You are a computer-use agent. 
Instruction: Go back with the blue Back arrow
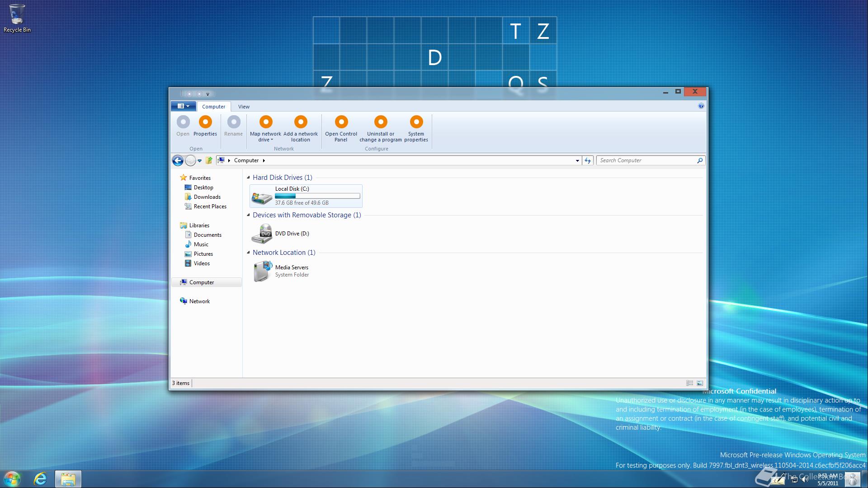click(178, 160)
